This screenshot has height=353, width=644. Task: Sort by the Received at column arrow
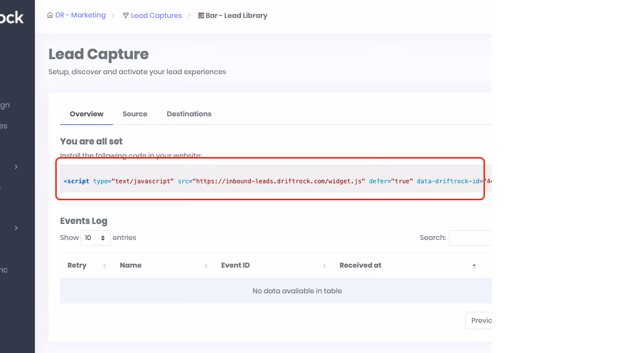coord(474,266)
